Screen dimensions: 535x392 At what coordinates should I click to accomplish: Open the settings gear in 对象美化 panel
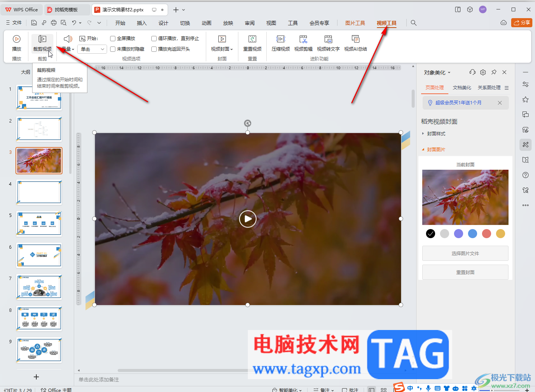tap(483, 72)
